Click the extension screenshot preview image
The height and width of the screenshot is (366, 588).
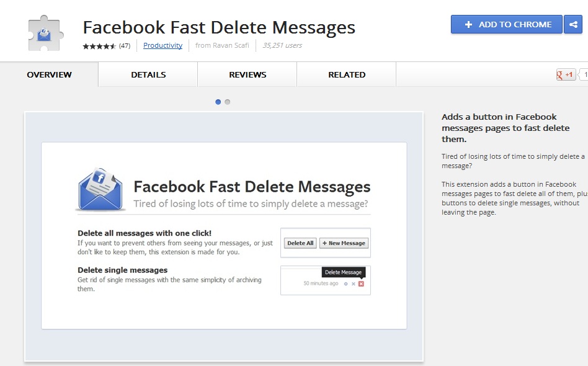click(224, 236)
